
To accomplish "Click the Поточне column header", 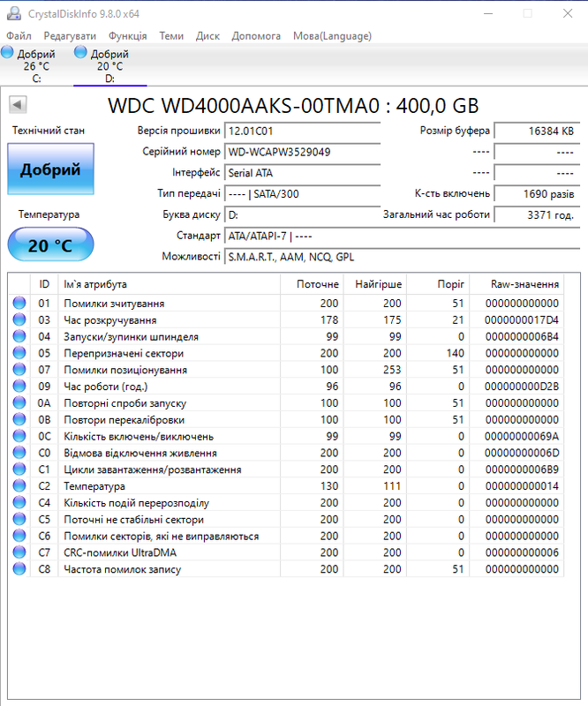I will 312,284.
